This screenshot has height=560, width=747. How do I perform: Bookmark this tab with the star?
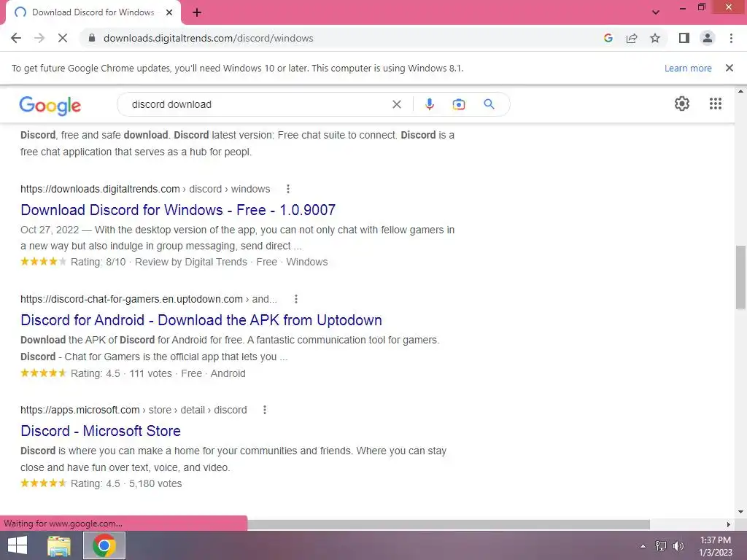[655, 38]
